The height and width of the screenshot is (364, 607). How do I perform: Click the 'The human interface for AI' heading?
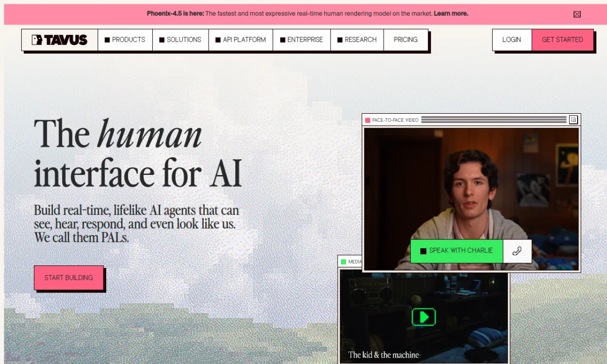click(138, 153)
